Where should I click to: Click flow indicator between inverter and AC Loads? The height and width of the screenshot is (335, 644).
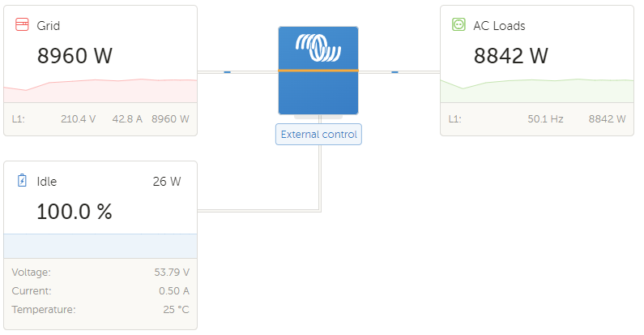point(395,71)
